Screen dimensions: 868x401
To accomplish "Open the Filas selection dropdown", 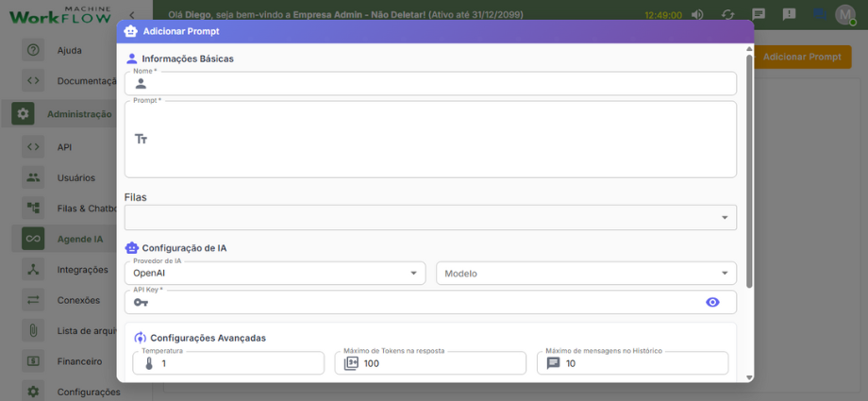I will coord(430,218).
